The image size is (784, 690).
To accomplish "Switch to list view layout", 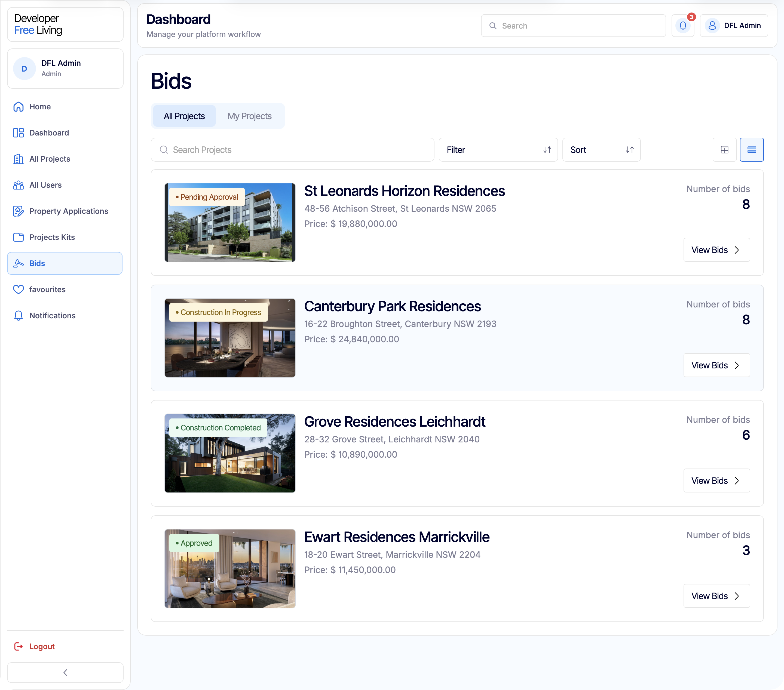I will point(751,149).
